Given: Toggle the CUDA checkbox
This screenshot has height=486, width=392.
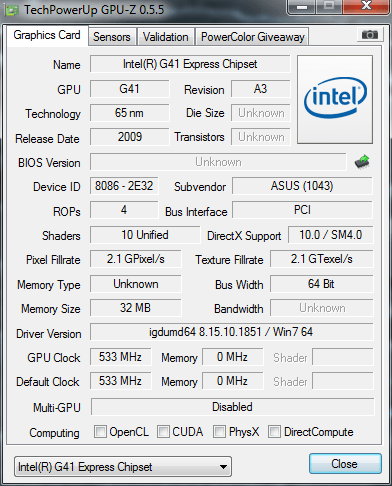Looking at the screenshot, I should coord(163,431).
